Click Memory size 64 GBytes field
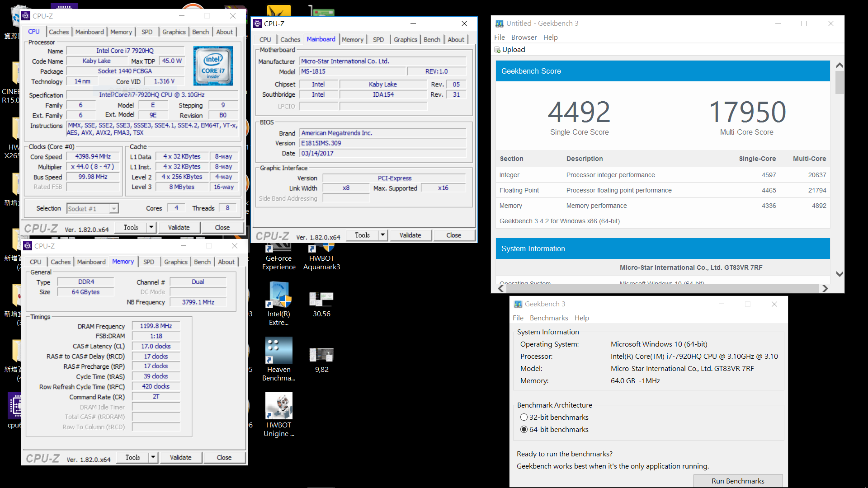This screenshot has width=868, height=488. click(85, 292)
